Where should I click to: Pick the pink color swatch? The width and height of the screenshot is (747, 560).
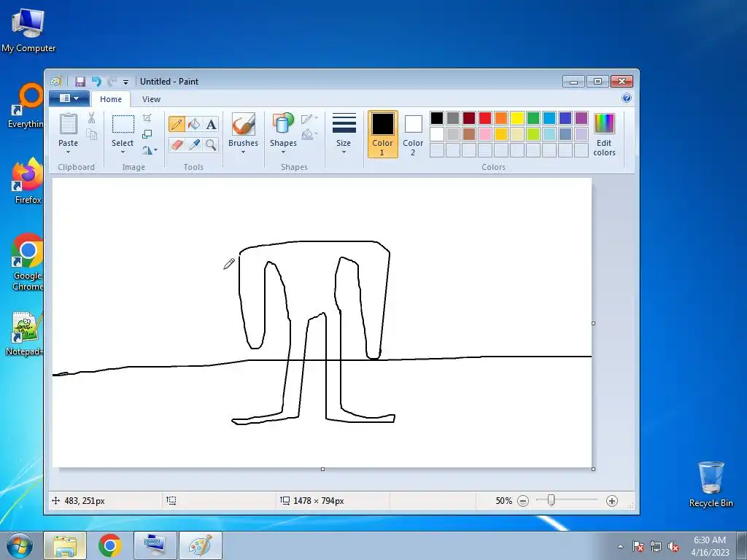point(485,134)
